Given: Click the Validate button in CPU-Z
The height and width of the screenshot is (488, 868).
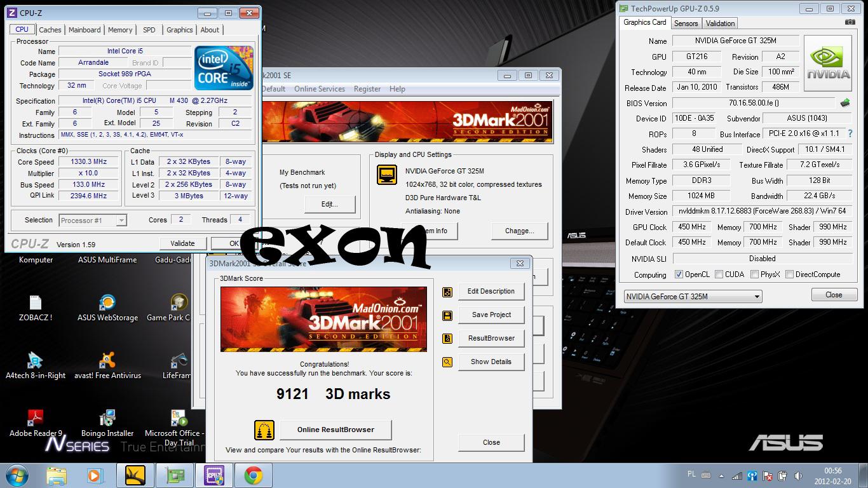Looking at the screenshot, I should pyautogui.click(x=182, y=243).
